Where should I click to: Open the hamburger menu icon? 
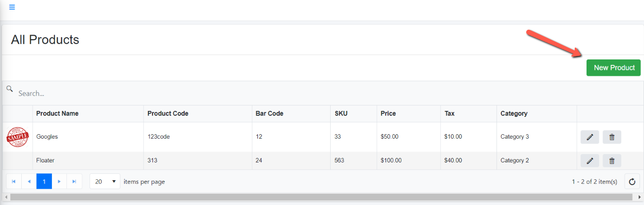click(x=12, y=7)
